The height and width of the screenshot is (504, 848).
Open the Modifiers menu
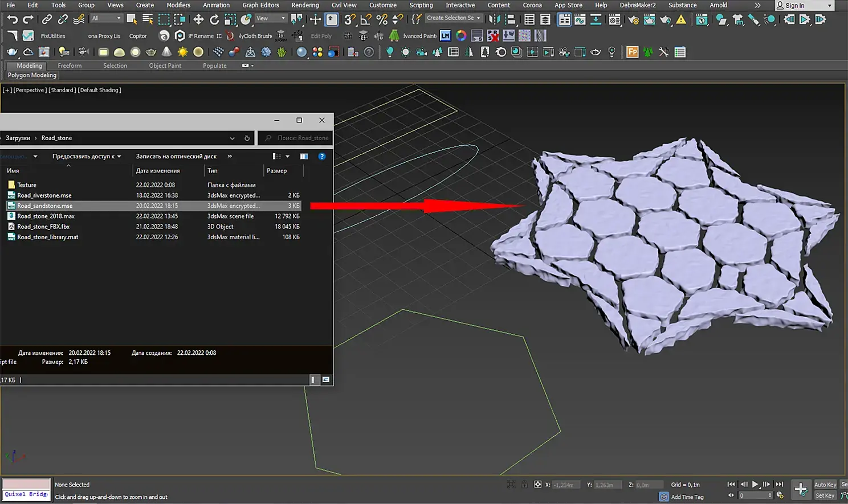[178, 5]
